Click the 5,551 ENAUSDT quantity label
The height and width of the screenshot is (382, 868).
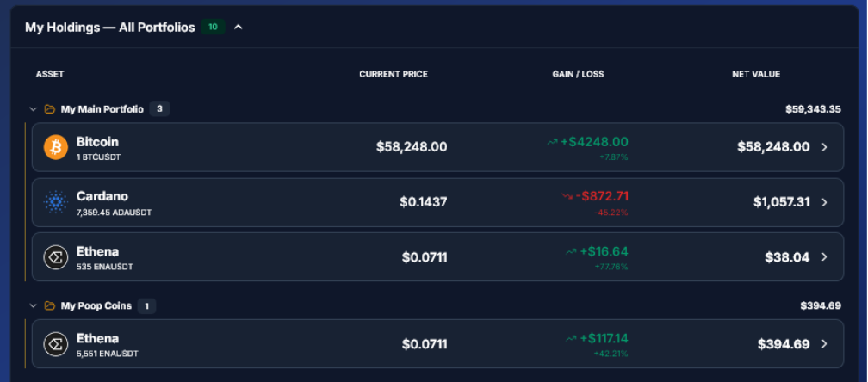point(108,354)
